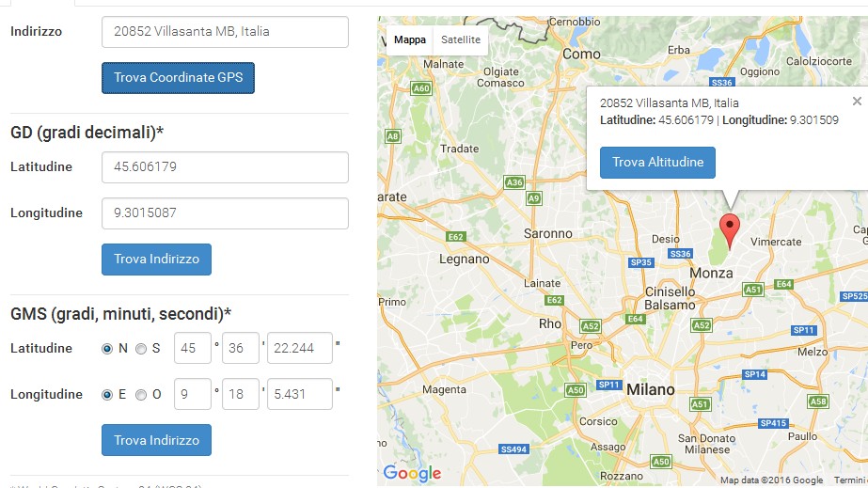This screenshot has width=868, height=488.
Task: Click longitude seconds field showing 5.431
Action: pyautogui.click(x=299, y=394)
